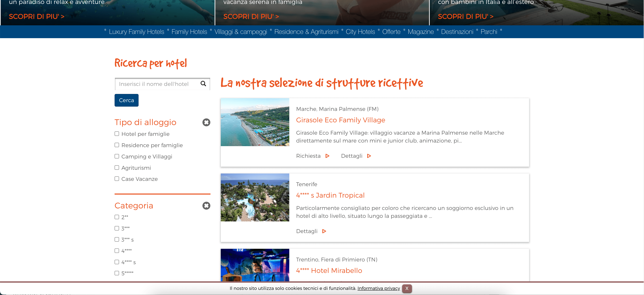Screen dimensions: 644x295
Task: Click Dettagli arrow for Girasole Village
Action: (369, 156)
